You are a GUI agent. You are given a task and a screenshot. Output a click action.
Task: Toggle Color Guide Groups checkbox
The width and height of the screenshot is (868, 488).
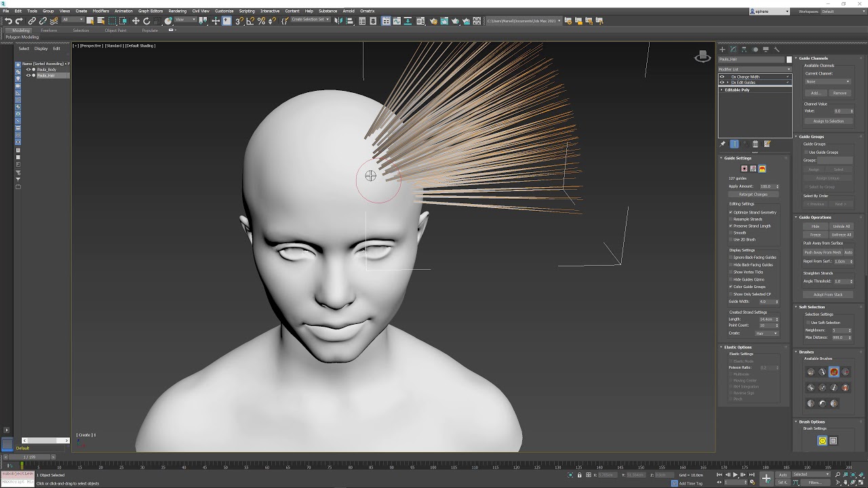click(731, 287)
